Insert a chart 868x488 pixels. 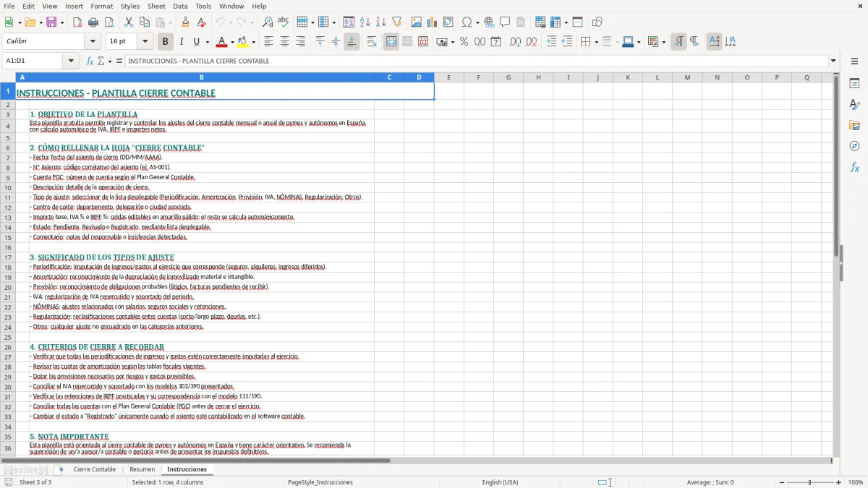coord(433,22)
